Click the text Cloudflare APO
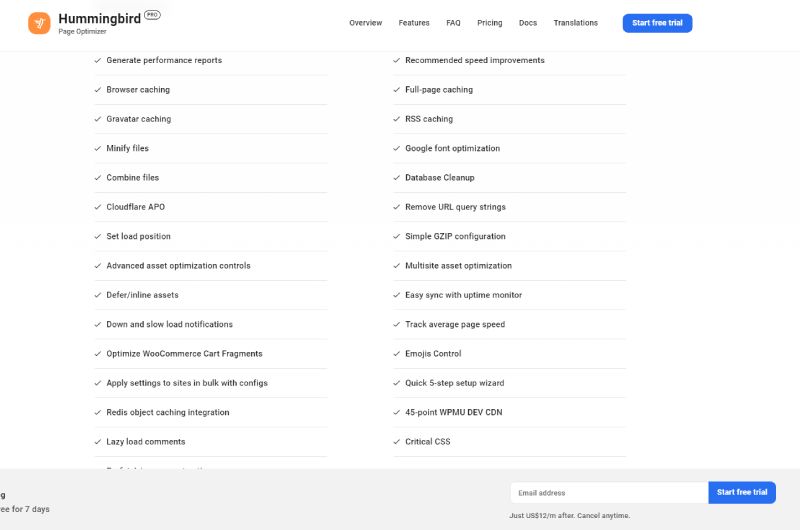800x530 pixels. click(136, 207)
